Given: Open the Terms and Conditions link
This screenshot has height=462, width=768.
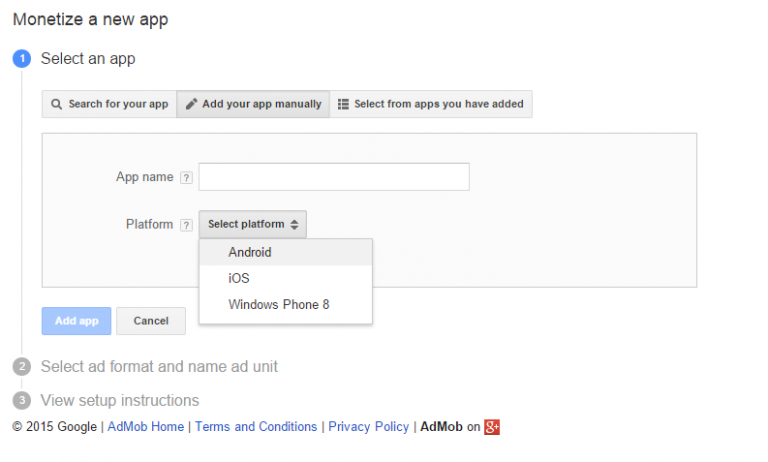Looking at the screenshot, I should pos(256,427).
